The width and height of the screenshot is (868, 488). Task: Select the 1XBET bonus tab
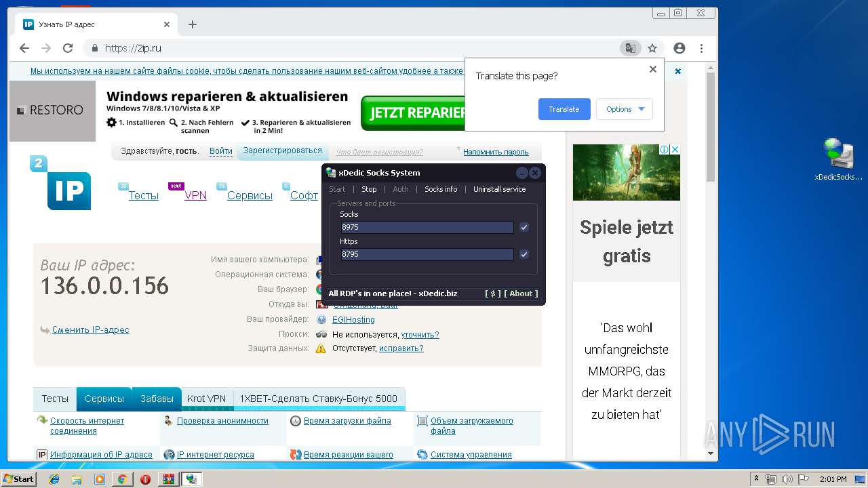[x=319, y=399]
